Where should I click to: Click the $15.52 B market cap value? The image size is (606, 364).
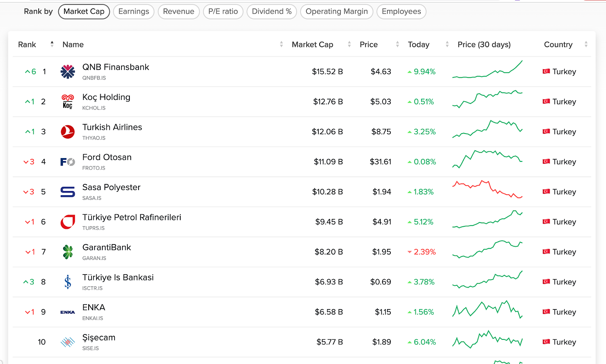coord(328,72)
